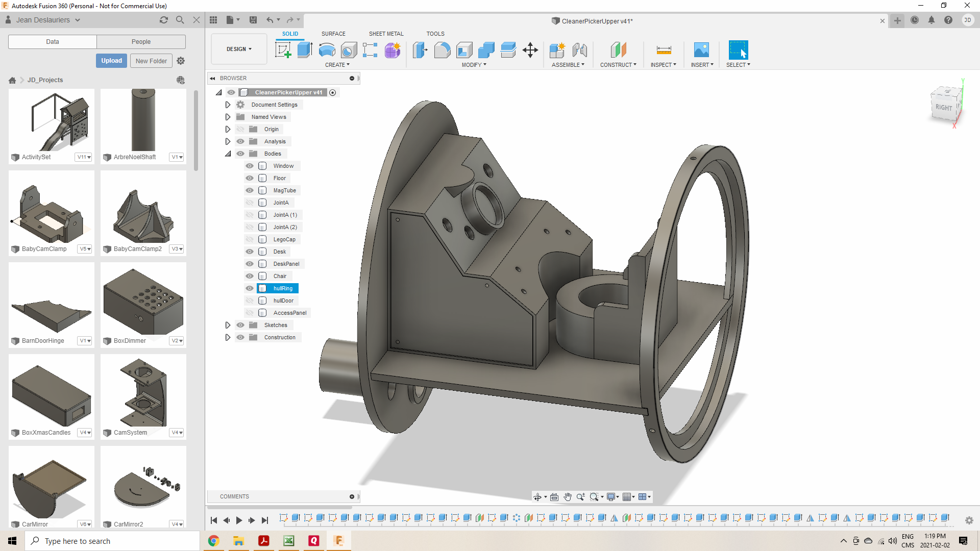Open the Notifications bell
Viewport: 980px width, 551px height.
point(932,20)
